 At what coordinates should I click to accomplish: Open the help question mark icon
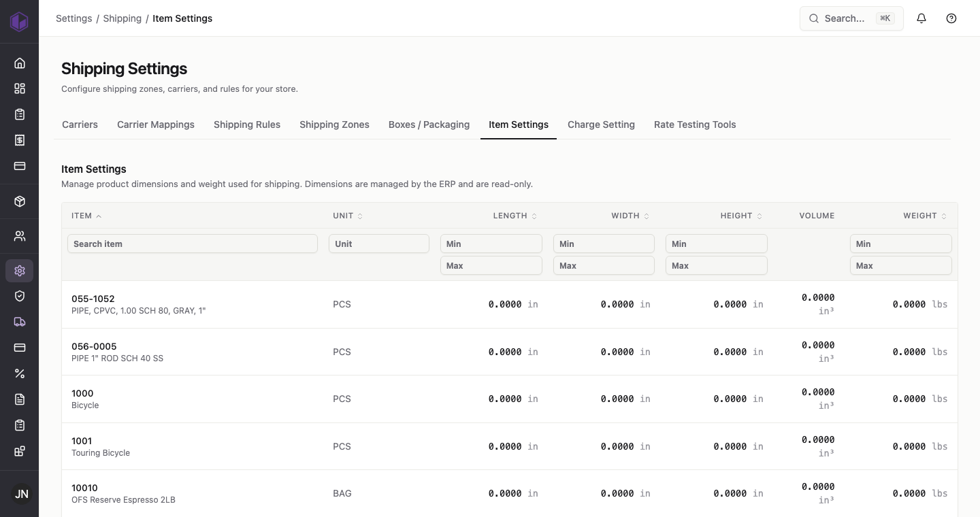click(951, 18)
